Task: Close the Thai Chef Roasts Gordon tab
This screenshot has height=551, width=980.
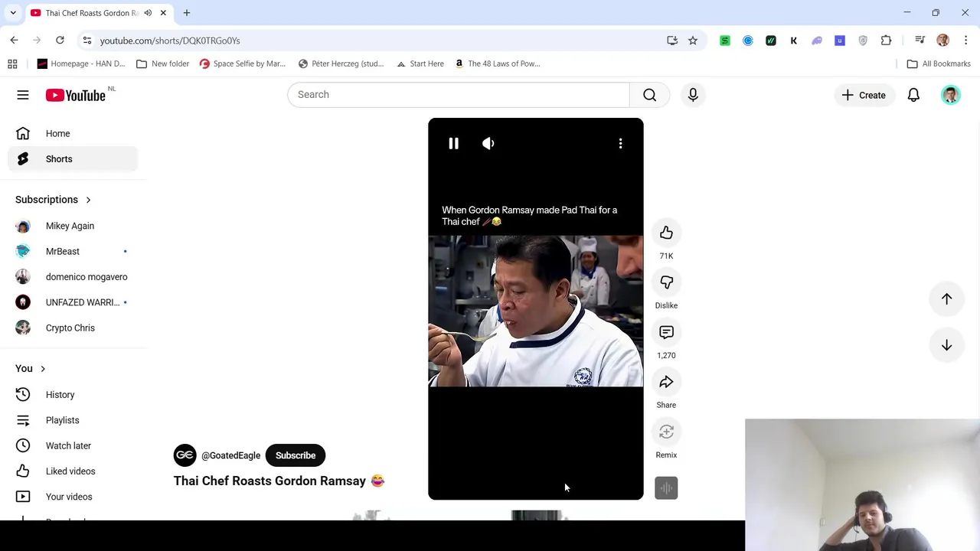Action: pyautogui.click(x=163, y=13)
